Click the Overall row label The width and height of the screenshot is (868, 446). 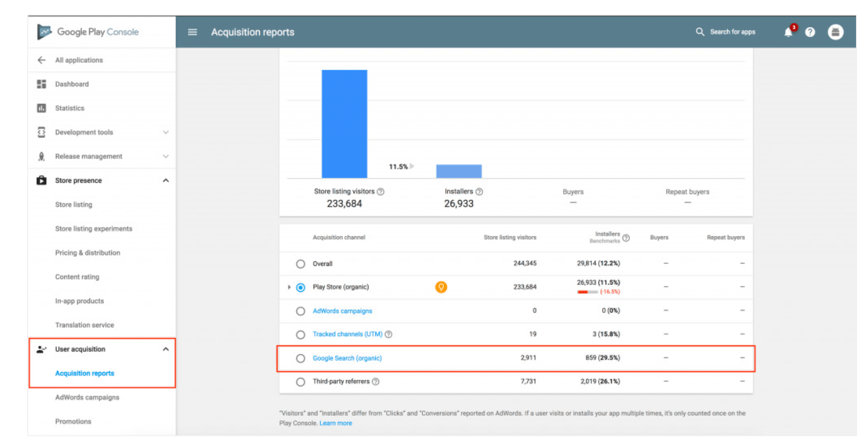(x=323, y=264)
